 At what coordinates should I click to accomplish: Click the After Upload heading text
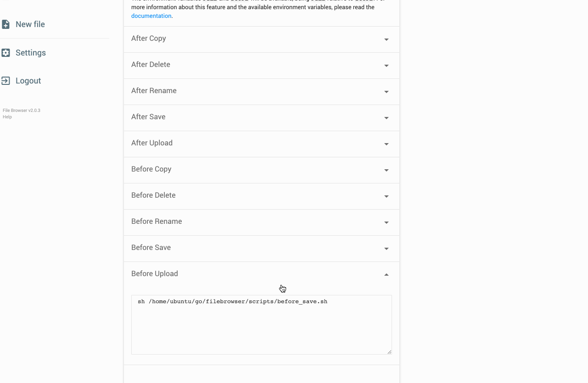pos(152,143)
